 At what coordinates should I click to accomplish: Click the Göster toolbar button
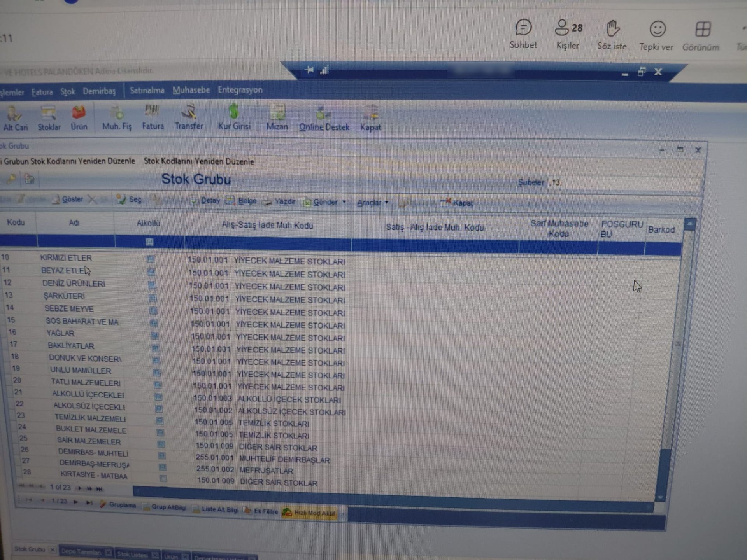coord(68,199)
